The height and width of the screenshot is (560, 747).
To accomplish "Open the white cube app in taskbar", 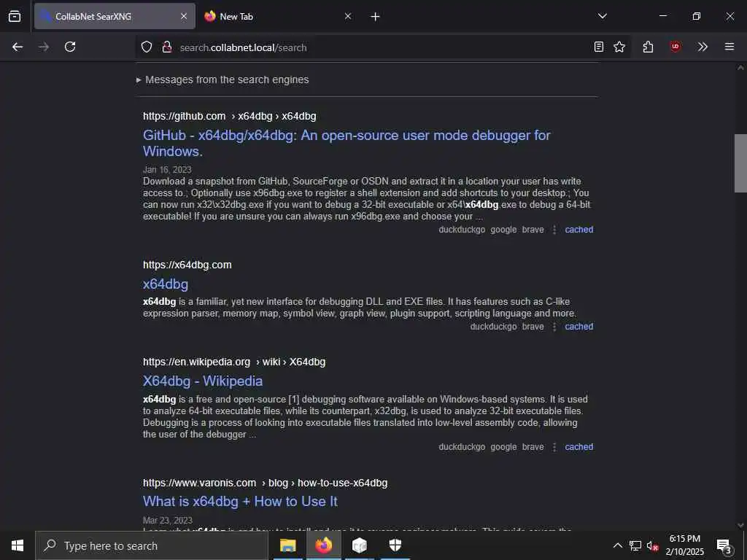I will point(359,545).
